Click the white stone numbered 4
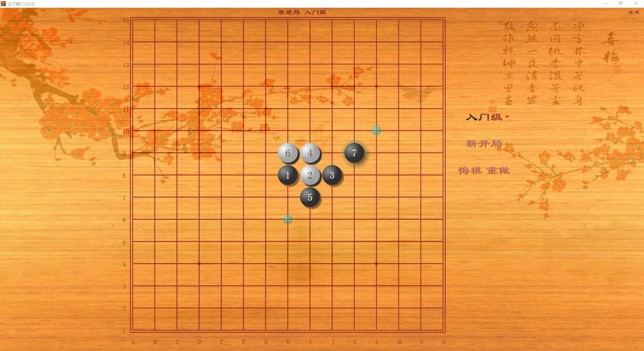 (310, 153)
